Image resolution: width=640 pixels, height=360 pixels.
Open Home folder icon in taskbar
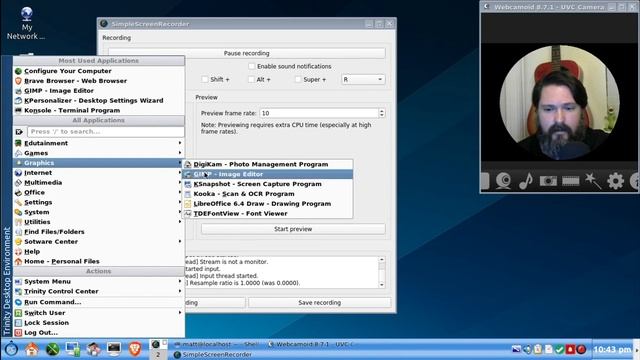pos(32,349)
